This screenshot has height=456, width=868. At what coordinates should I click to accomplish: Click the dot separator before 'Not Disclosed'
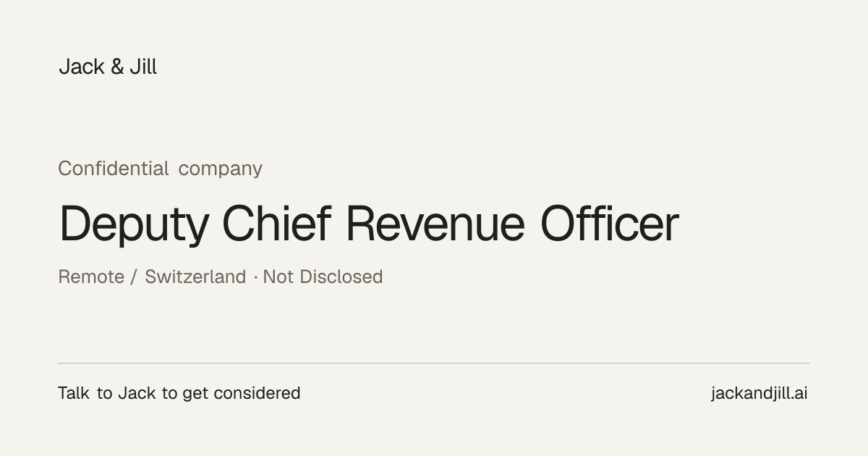255,278
